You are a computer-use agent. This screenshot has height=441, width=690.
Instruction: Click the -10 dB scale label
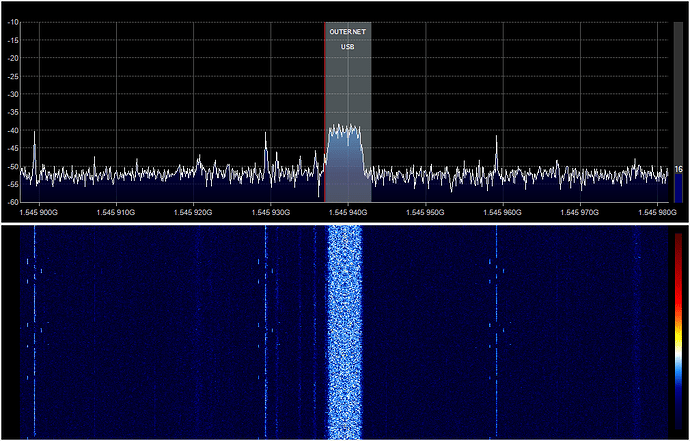pyautogui.click(x=12, y=22)
